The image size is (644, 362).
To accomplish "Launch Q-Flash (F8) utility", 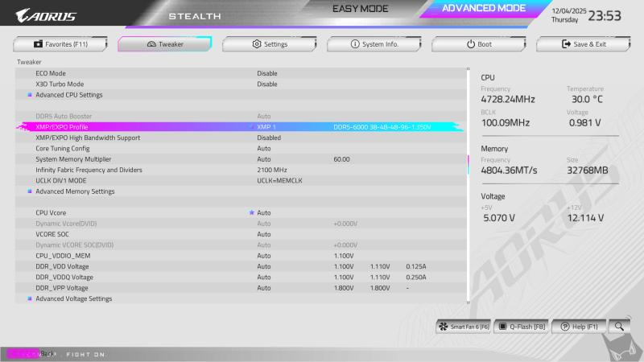I will click(x=521, y=327).
